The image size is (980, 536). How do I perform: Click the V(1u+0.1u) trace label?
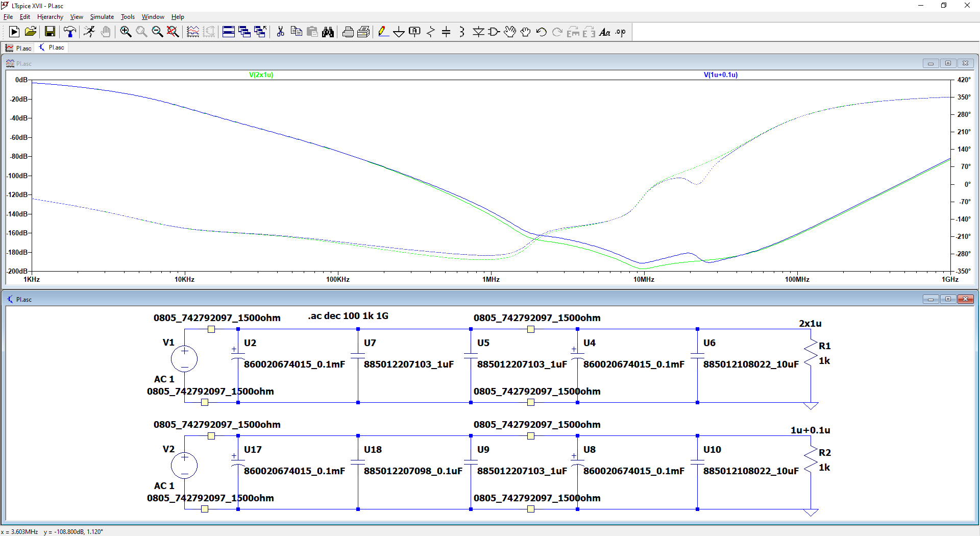[720, 75]
